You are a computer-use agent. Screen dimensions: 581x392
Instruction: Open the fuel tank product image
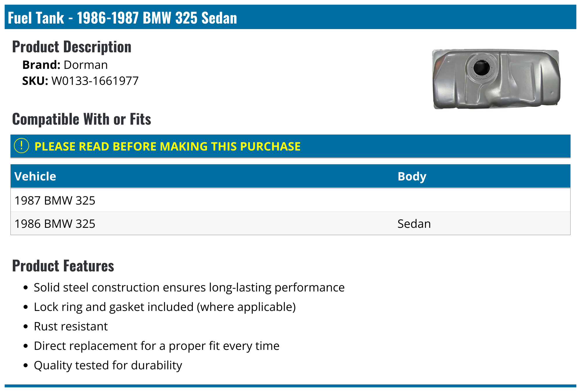click(x=496, y=79)
